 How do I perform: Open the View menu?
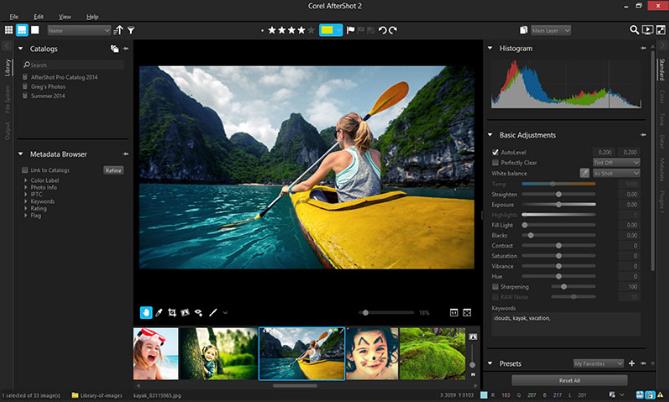[65, 17]
